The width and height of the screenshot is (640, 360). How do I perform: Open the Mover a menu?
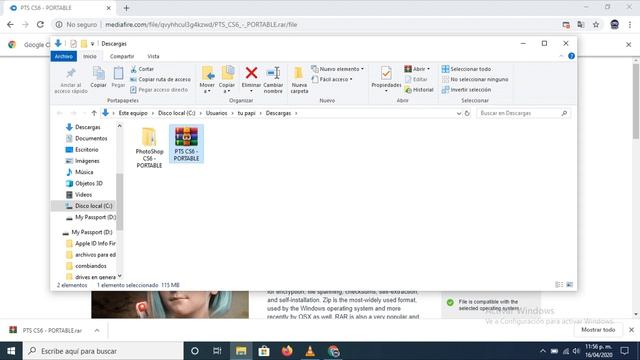[207, 80]
